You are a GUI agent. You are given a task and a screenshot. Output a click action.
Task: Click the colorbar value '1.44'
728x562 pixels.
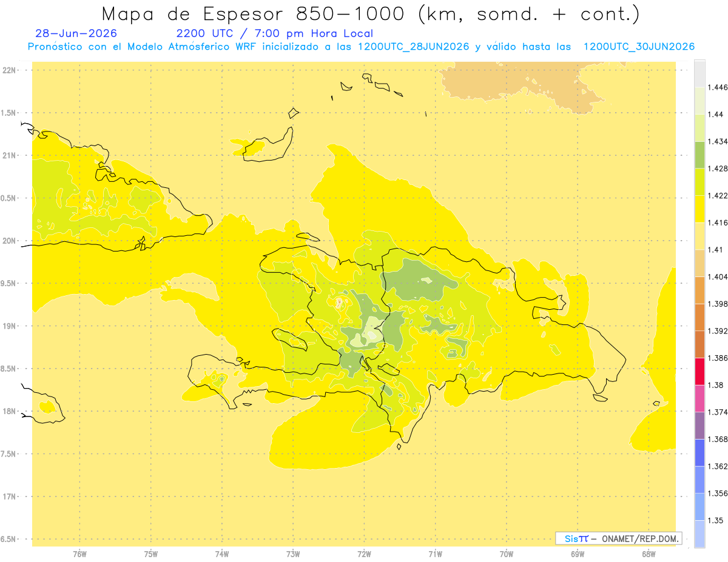[715, 115]
